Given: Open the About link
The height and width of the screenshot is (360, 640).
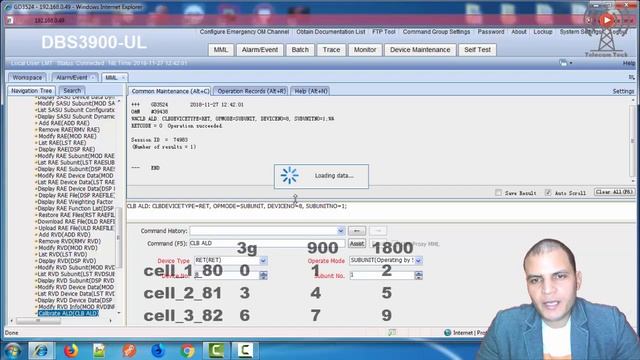Looking at the screenshot, I should (x=519, y=32).
